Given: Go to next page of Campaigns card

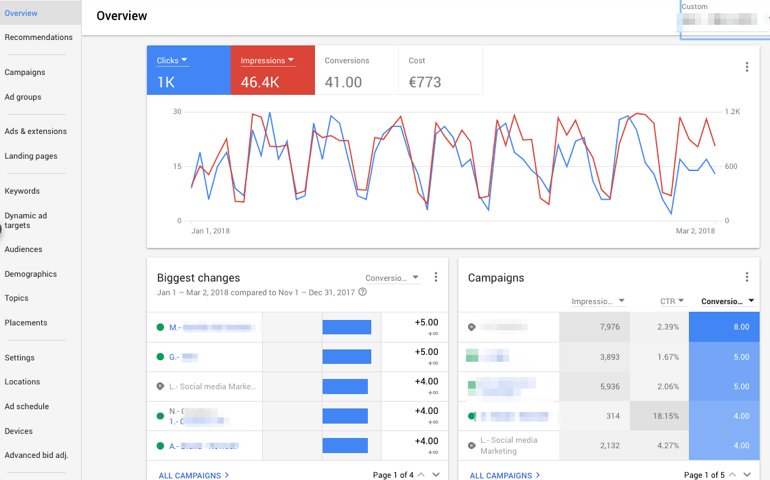Looking at the screenshot, I should click(747, 475).
